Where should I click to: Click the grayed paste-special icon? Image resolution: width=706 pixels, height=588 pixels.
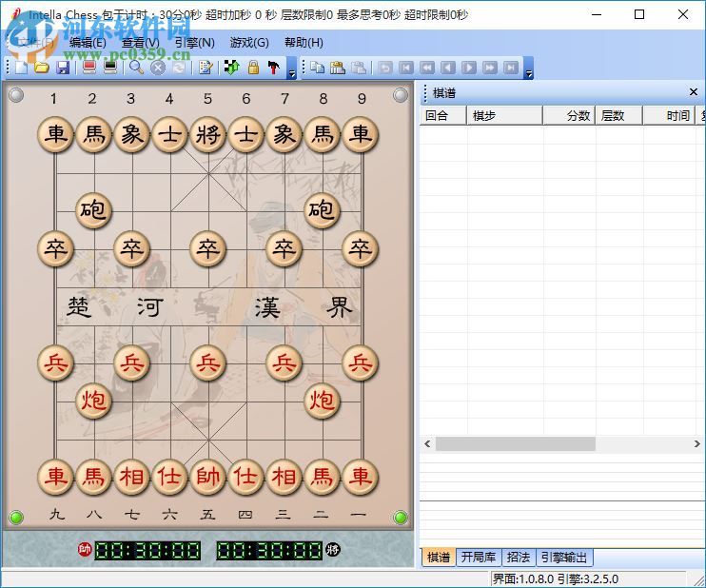[359, 68]
